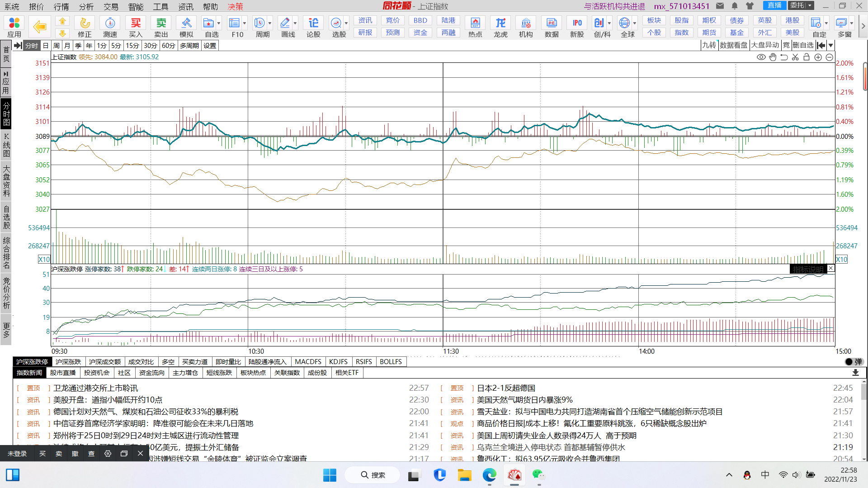Open the 自选 watchlist folder icon

tap(209, 27)
